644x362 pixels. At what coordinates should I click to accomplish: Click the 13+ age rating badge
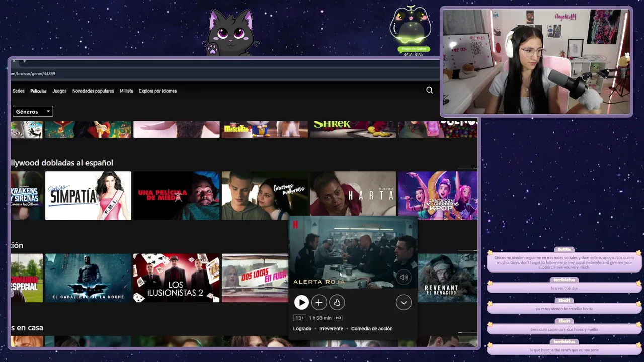pyautogui.click(x=300, y=318)
